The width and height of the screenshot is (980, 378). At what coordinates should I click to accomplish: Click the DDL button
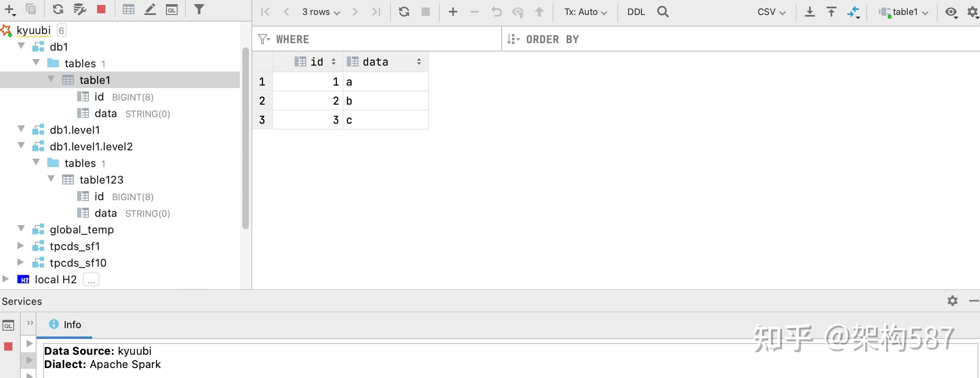pos(636,12)
